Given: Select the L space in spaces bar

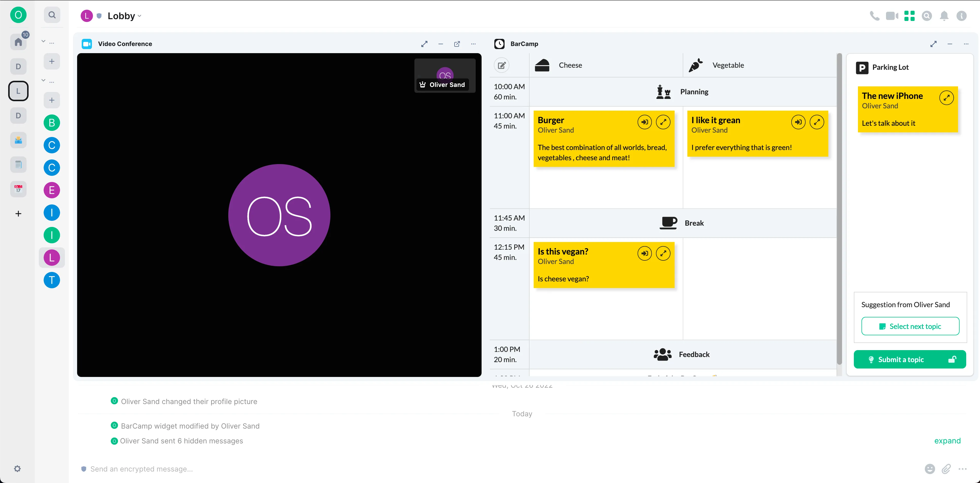Looking at the screenshot, I should tap(18, 91).
